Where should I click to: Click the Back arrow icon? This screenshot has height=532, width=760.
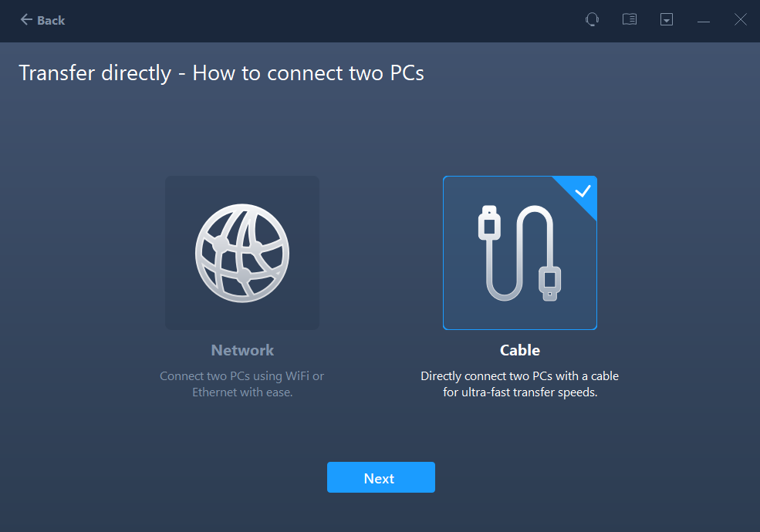(26, 20)
